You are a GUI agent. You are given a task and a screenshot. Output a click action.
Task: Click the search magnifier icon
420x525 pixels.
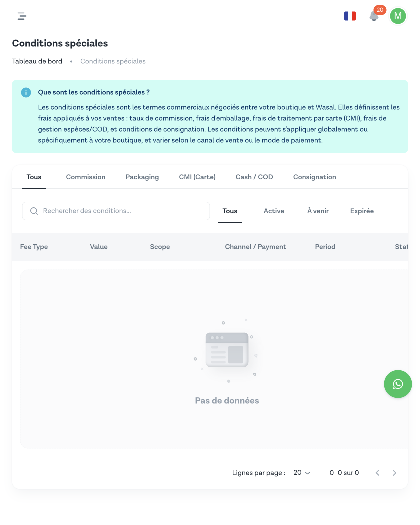click(x=34, y=211)
